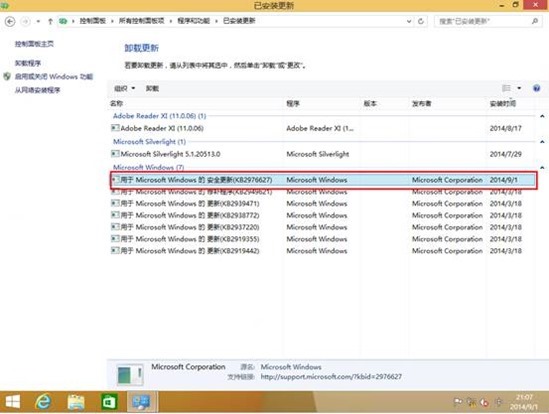Collapse the Microsoft Windows group
549x414 pixels.
pyautogui.click(x=542, y=167)
